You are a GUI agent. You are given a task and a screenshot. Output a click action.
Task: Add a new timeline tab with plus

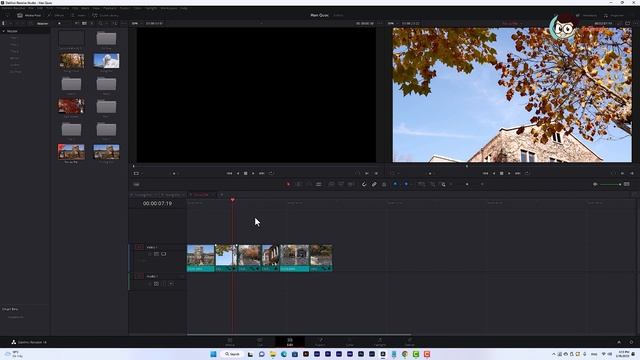(x=222, y=195)
